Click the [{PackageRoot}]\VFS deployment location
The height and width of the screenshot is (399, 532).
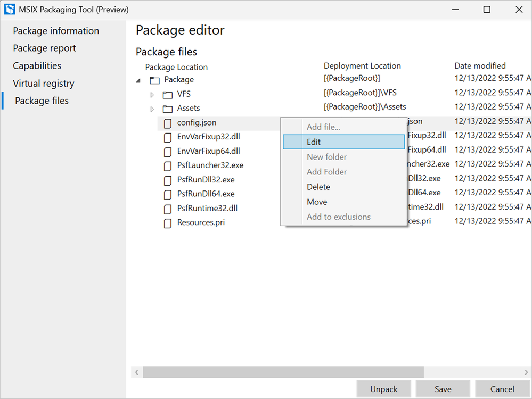click(x=360, y=93)
